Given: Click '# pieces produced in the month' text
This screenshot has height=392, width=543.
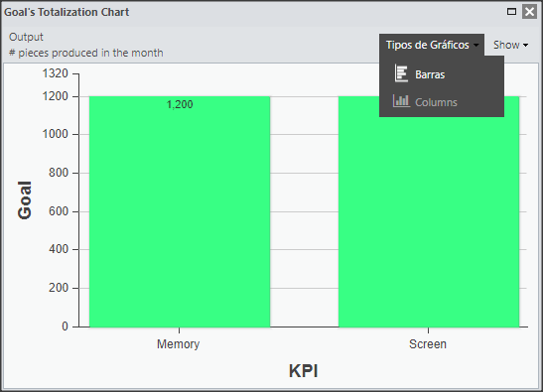Looking at the screenshot, I should coord(86,53).
